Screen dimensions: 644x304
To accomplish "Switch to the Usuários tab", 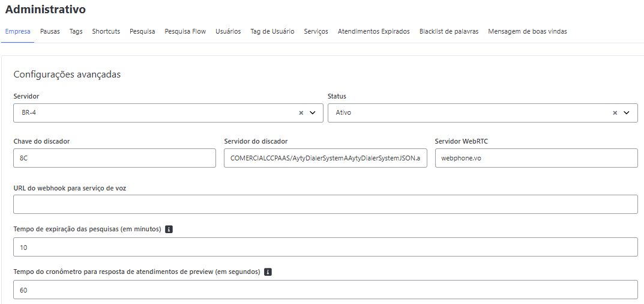I will click(228, 31).
